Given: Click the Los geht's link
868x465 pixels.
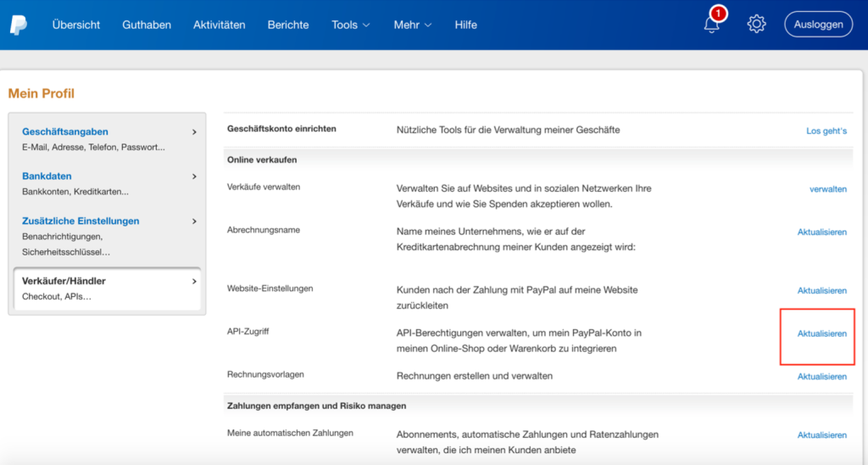Looking at the screenshot, I should pos(826,131).
